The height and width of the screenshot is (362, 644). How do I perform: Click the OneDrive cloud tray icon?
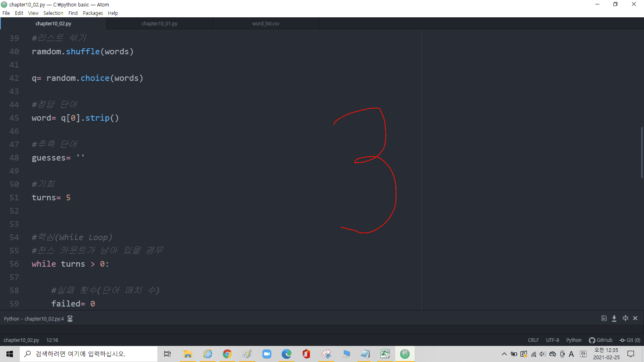tap(553, 354)
